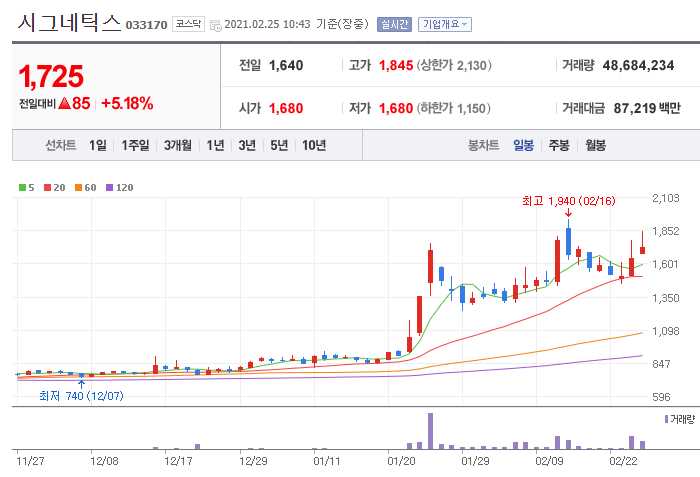Click the current price 1,725
The height and width of the screenshot is (477, 700).
click(x=51, y=76)
